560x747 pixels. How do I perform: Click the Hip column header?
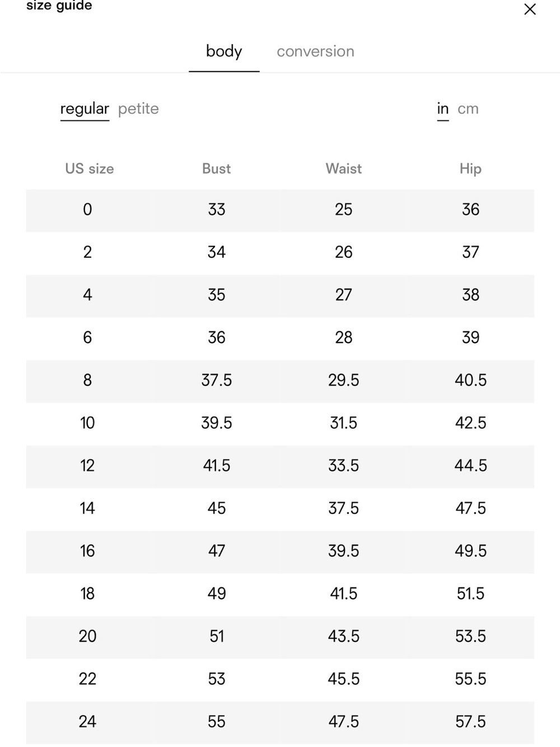470,169
